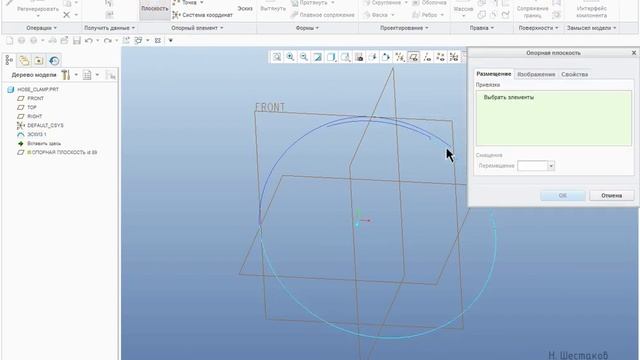640x360 pixels.
Task: Toggle point display in graphics toolbar
Action: tap(440, 57)
